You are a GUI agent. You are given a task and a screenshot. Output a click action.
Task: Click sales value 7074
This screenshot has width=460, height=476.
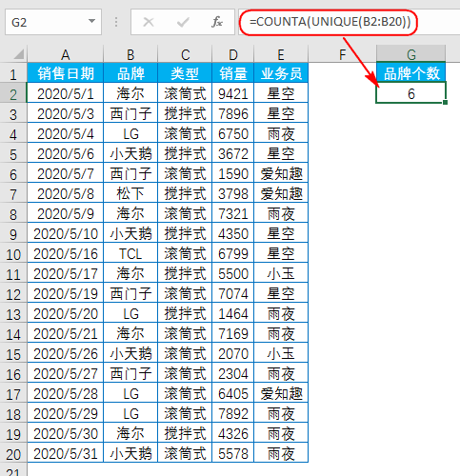click(233, 292)
